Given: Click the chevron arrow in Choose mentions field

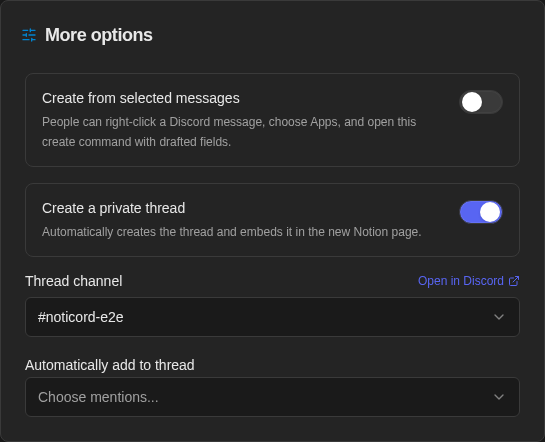Looking at the screenshot, I should (x=499, y=397).
